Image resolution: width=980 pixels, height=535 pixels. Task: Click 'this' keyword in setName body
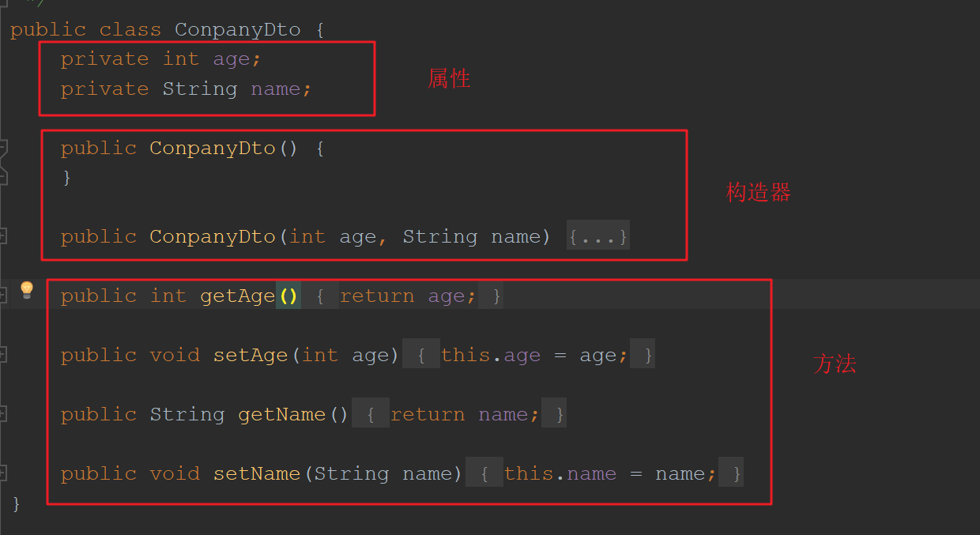(529, 473)
